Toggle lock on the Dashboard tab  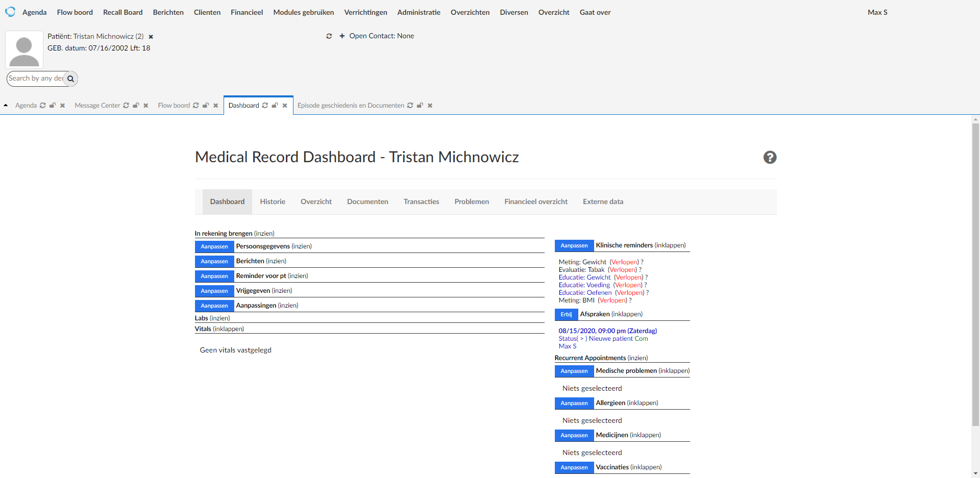275,106
